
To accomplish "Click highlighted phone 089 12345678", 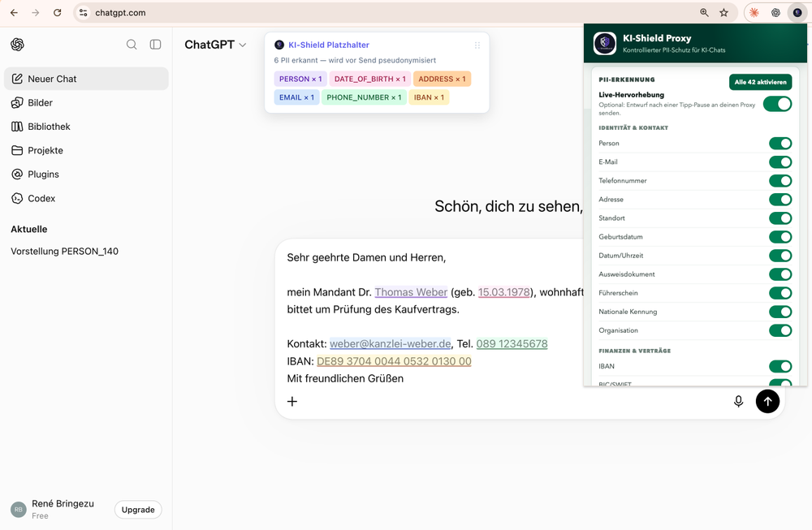I will [512, 343].
